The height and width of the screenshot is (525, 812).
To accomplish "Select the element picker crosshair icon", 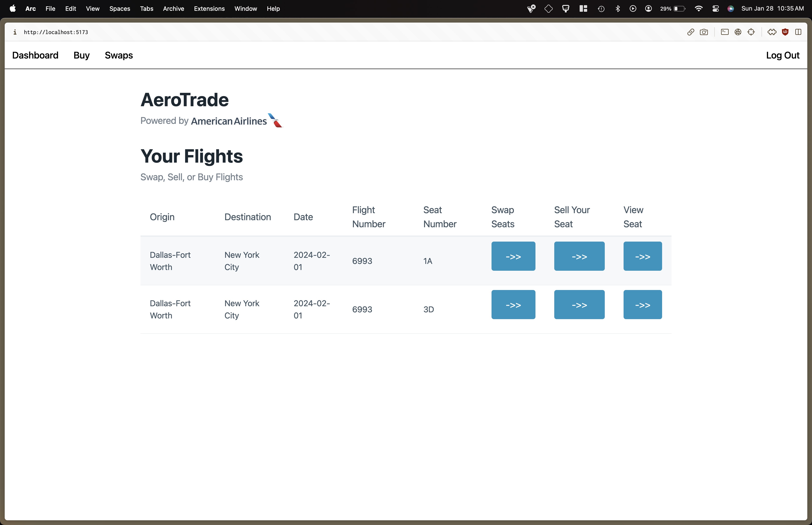I will click(x=752, y=32).
